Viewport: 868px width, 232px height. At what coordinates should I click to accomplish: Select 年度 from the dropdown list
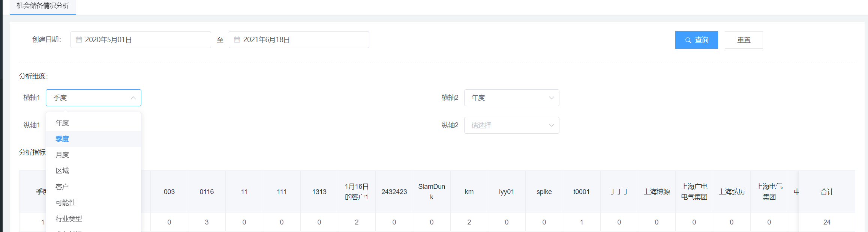62,123
